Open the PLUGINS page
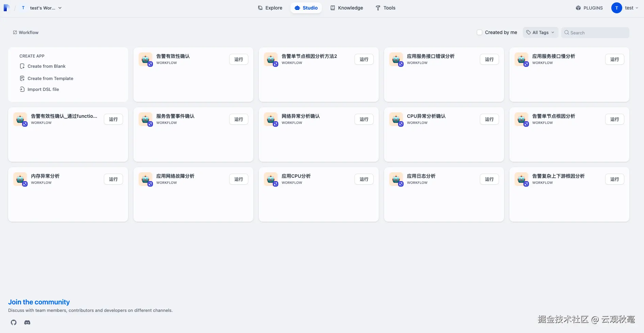The image size is (644, 333). (589, 8)
